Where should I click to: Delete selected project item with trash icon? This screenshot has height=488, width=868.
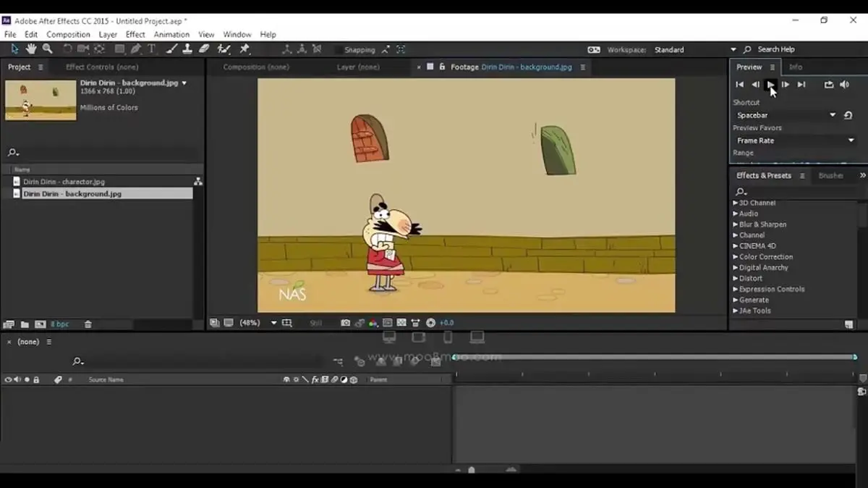click(x=88, y=324)
